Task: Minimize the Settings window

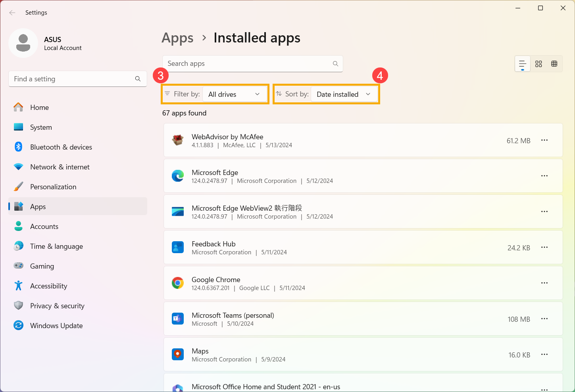Action: 518,8
